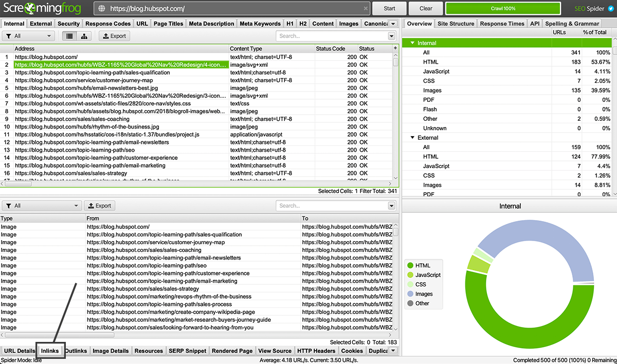The image size is (617, 364).
Task: Click Export above the Address table
Action: pos(114,36)
